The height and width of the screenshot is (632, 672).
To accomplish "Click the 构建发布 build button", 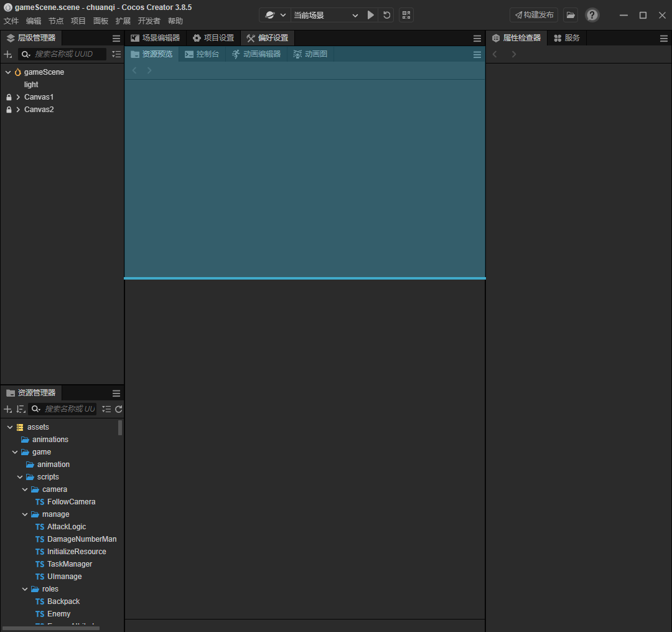I will [534, 15].
